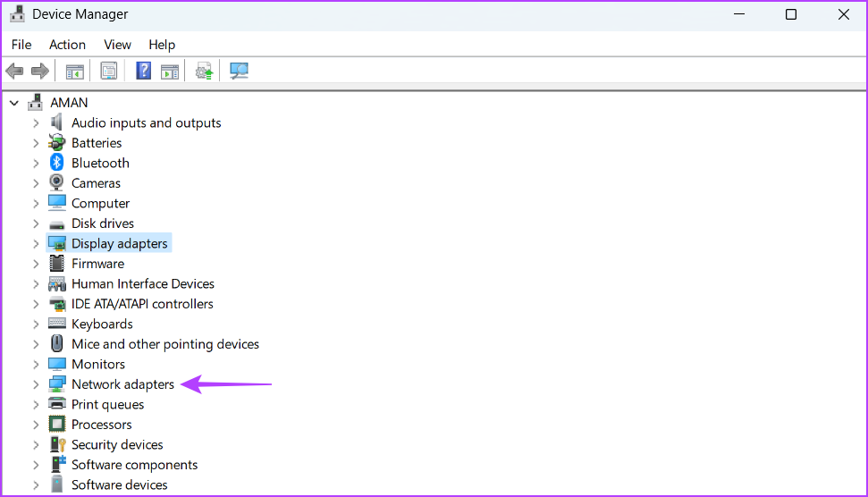Viewport: 868px width, 497px height.
Task: Select the Print queues label
Action: (x=107, y=405)
